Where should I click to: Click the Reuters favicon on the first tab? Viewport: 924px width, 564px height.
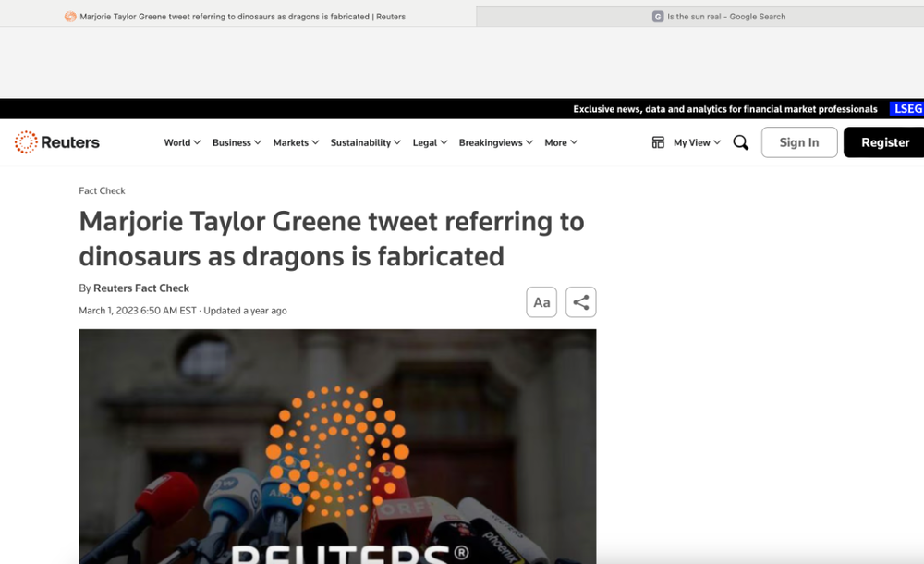coord(70,17)
